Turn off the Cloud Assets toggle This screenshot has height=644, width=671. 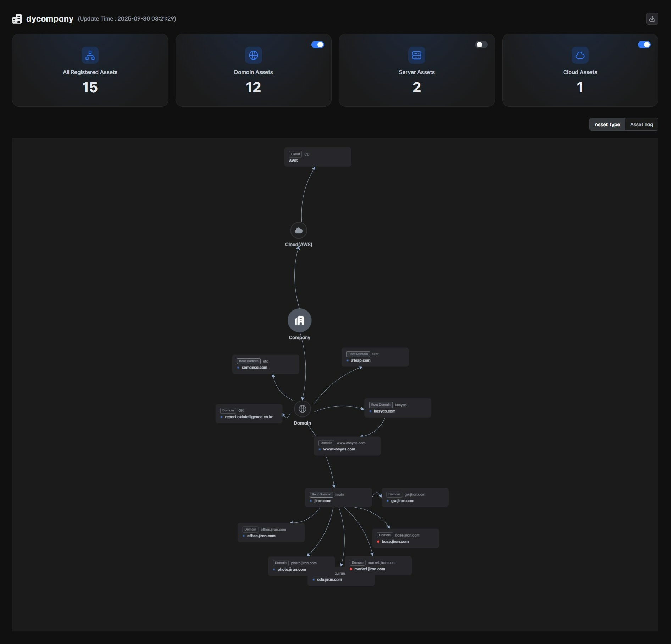click(x=644, y=45)
